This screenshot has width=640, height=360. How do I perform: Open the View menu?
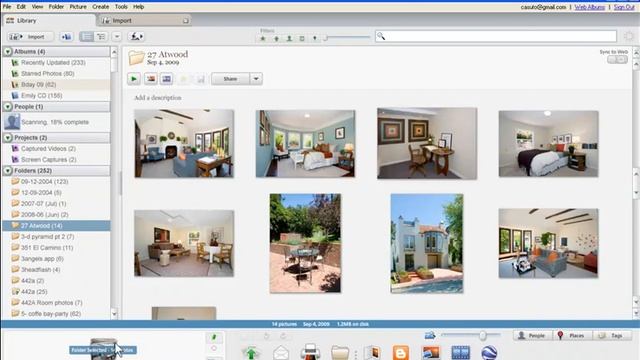[x=37, y=7]
